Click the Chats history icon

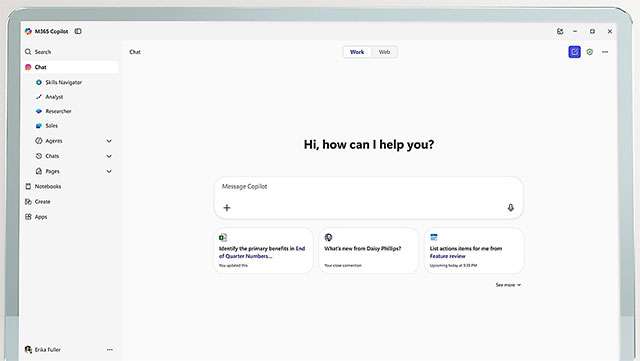[x=39, y=156]
